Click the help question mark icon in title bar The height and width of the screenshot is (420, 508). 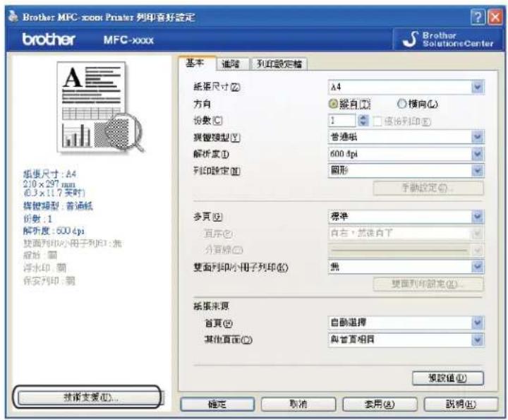point(478,17)
